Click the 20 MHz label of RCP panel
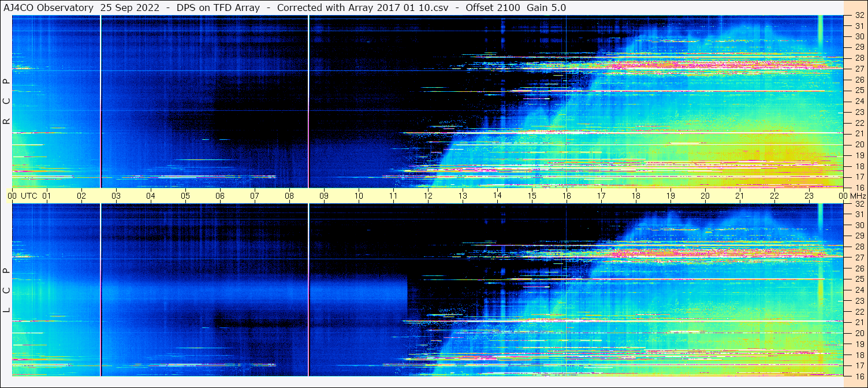The image size is (868, 388). click(859, 144)
